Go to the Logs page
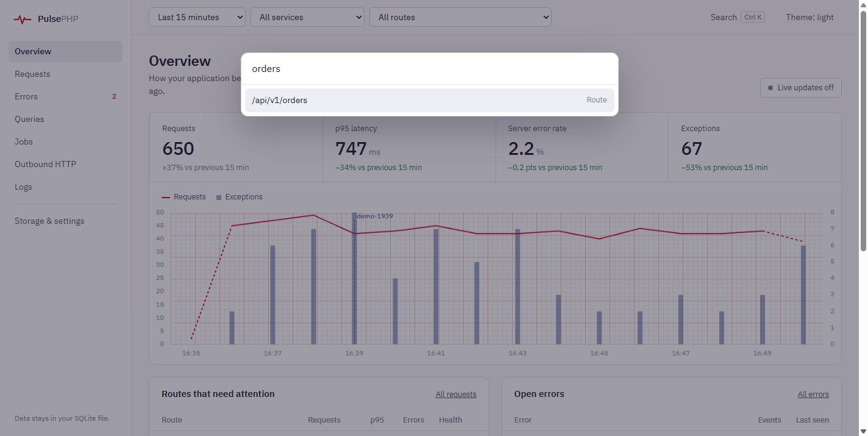868x436 pixels. 65,187
